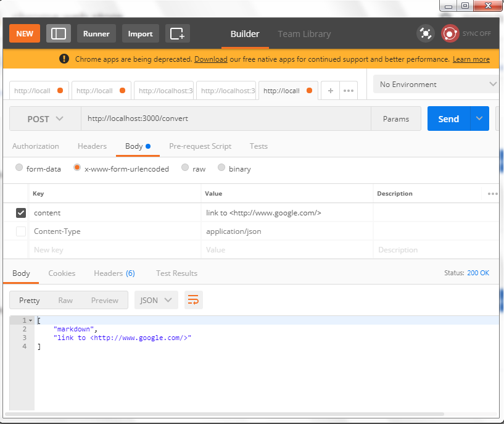This screenshot has width=504, height=424.
Task: Switch to the Builder tab
Action: [245, 34]
